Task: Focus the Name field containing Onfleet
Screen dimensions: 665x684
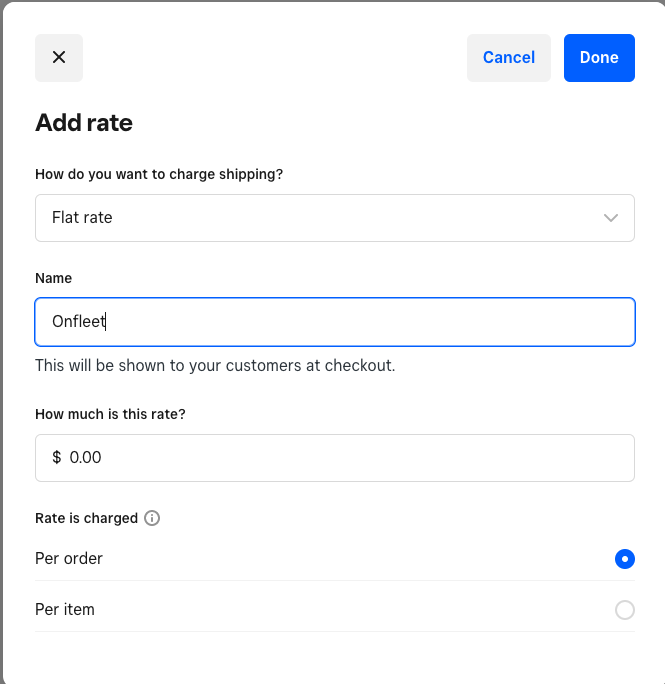Action: (335, 322)
